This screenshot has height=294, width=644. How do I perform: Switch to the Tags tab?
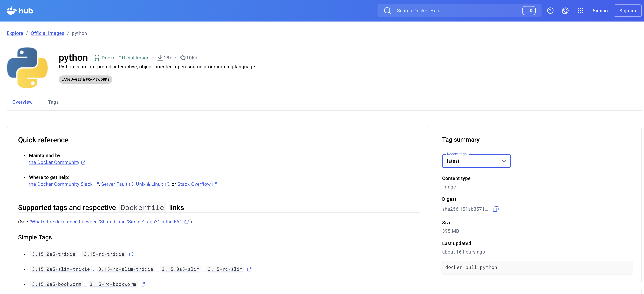coord(53,102)
